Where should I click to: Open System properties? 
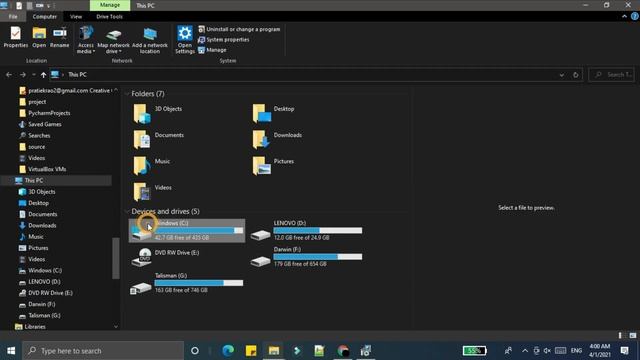point(224,40)
